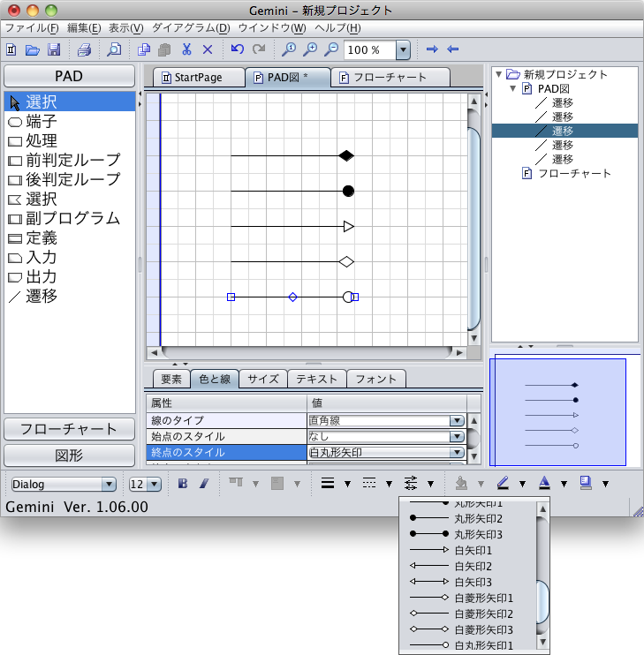644x655 pixels.
Task: Click the arrow style icon
Action: point(411,484)
